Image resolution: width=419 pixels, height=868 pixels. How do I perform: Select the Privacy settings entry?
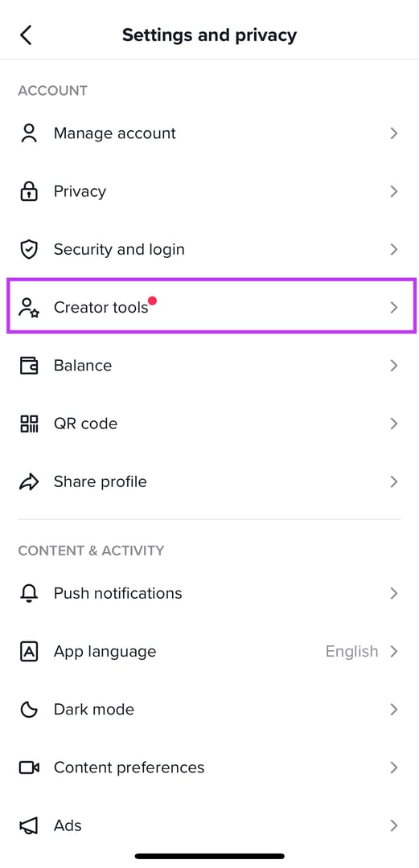tap(209, 191)
